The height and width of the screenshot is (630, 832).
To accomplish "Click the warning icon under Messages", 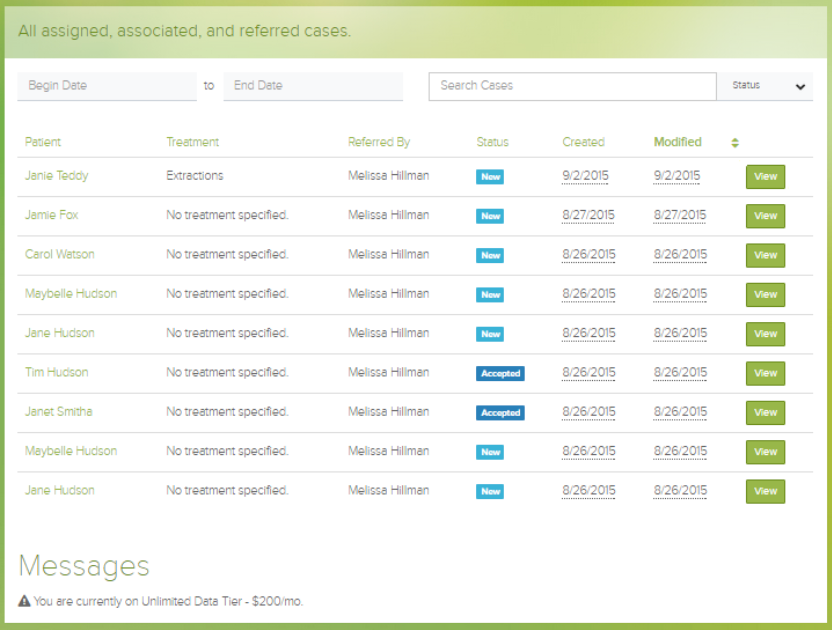I will pos(24,601).
